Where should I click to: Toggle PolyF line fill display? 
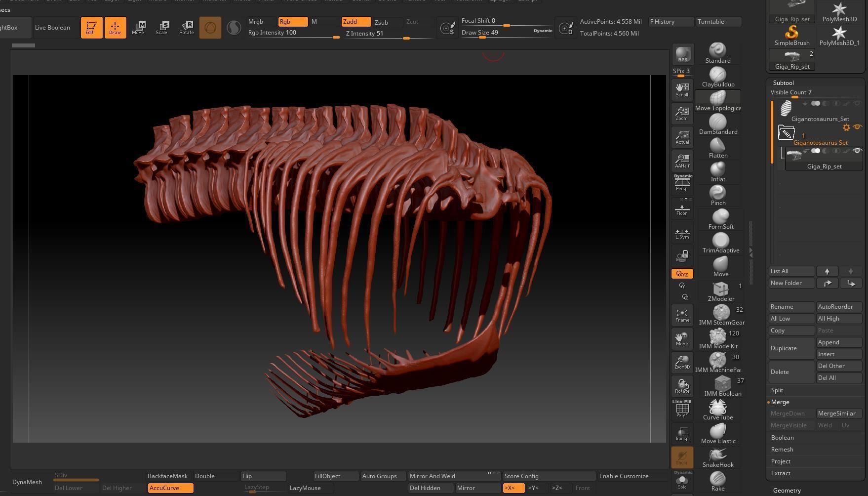(x=682, y=410)
